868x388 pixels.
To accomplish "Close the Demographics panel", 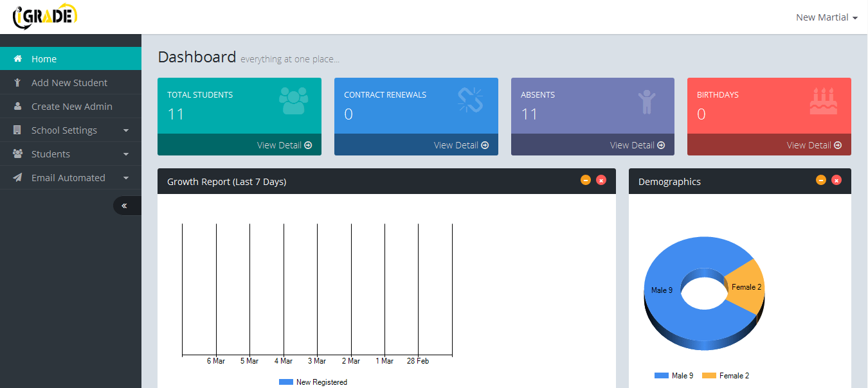I will 836,180.
